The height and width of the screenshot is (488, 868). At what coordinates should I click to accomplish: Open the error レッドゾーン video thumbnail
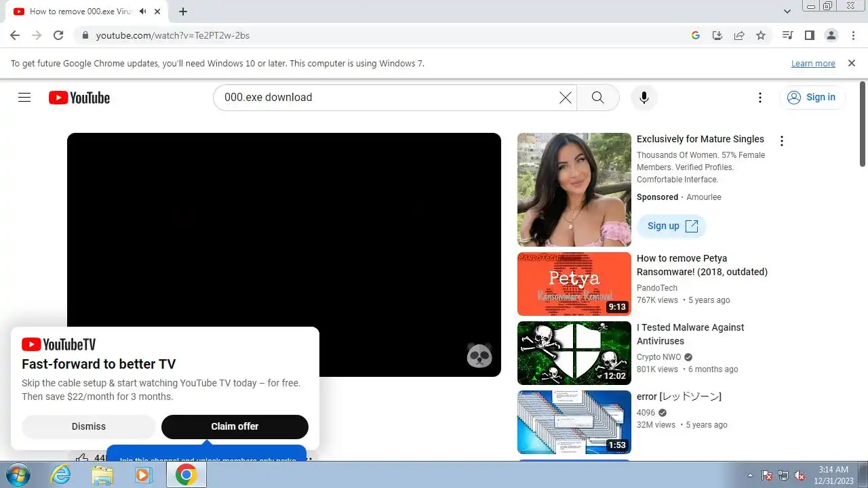tap(574, 422)
